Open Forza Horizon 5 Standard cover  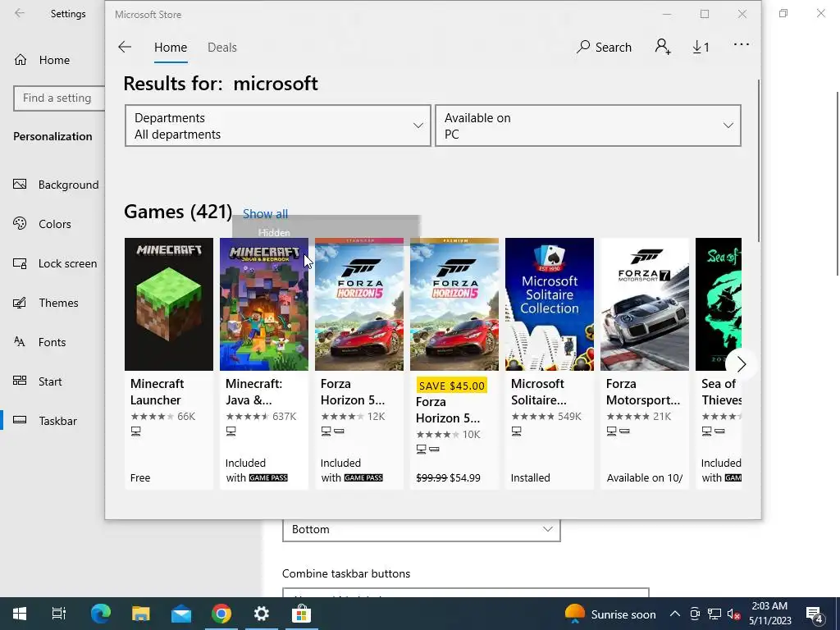pos(359,304)
